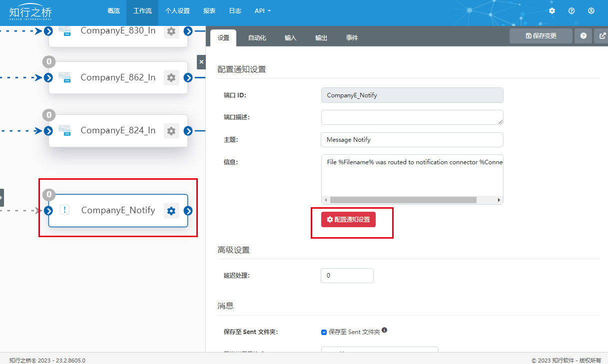This screenshot has height=364, width=608.
Task: Switch to the 自动化 tab
Action: [257, 38]
